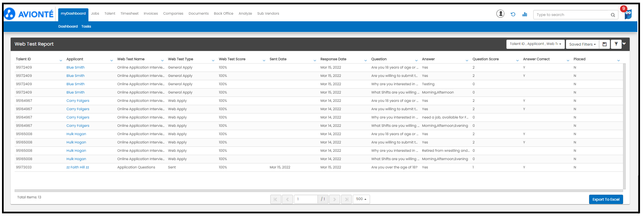The width and height of the screenshot is (644, 216).
Task: Open the first Carry Folgers applicant link
Action: (x=78, y=101)
